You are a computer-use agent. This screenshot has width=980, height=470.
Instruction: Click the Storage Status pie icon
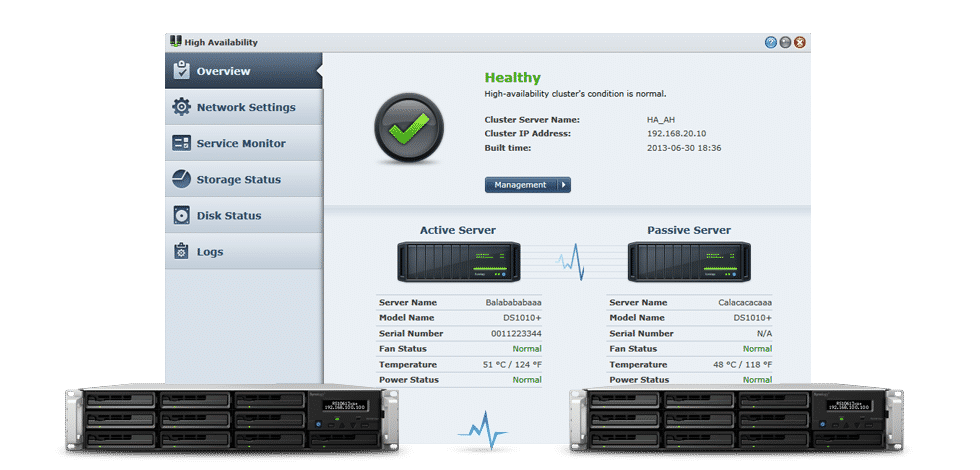click(181, 179)
